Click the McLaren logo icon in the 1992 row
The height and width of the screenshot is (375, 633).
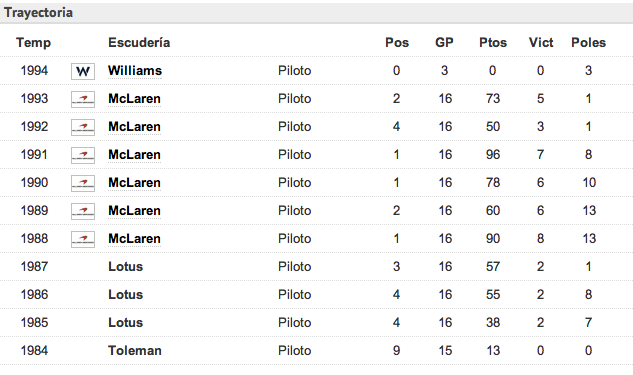tap(83, 127)
